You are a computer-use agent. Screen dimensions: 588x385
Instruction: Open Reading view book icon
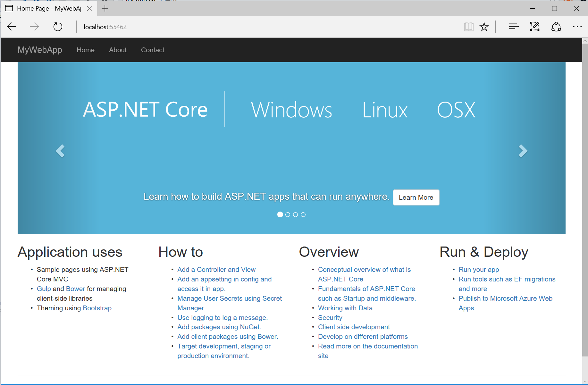pyautogui.click(x=468, y=27)
